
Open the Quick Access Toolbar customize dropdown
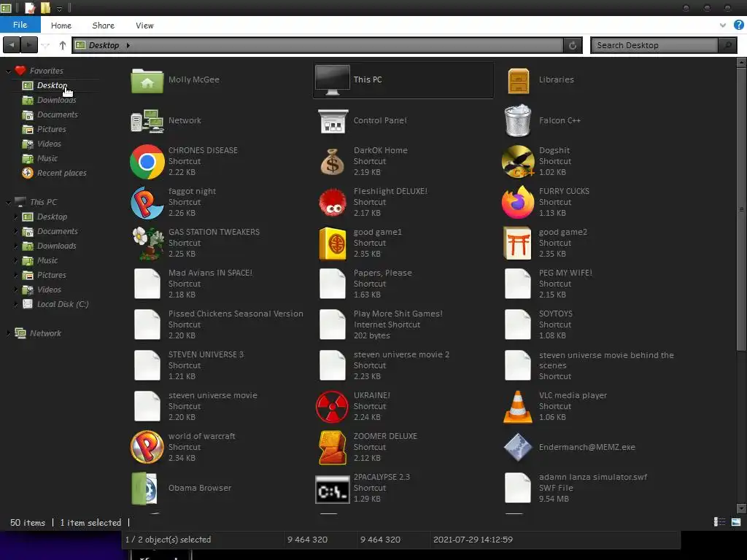coord(60,9)
